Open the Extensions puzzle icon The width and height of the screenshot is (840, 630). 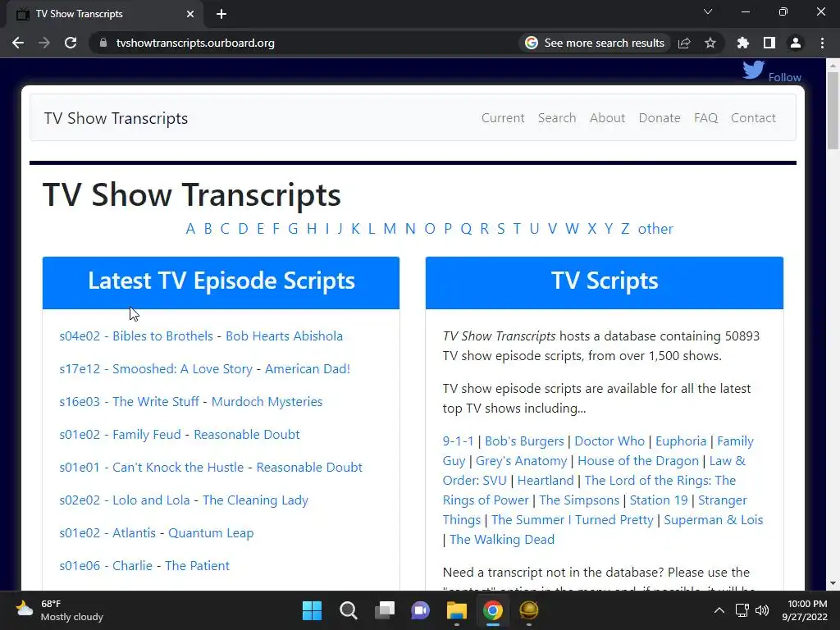(743, 43)
